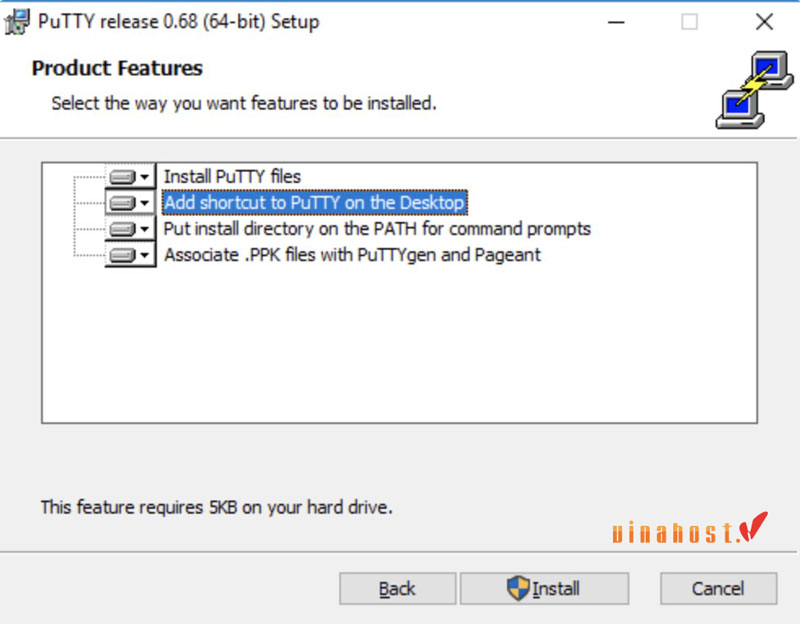Click the vinahost watermark logo

[690, 528]
